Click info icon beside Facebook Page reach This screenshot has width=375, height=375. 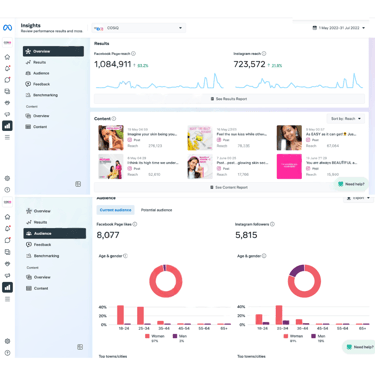click(x=133, y=53)
